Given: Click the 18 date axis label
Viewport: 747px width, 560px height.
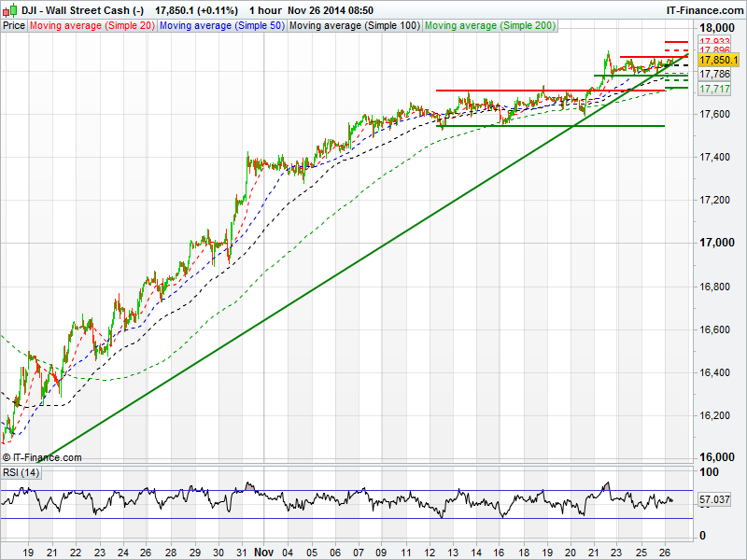Looking at the screenshot, I should point(524,553).
